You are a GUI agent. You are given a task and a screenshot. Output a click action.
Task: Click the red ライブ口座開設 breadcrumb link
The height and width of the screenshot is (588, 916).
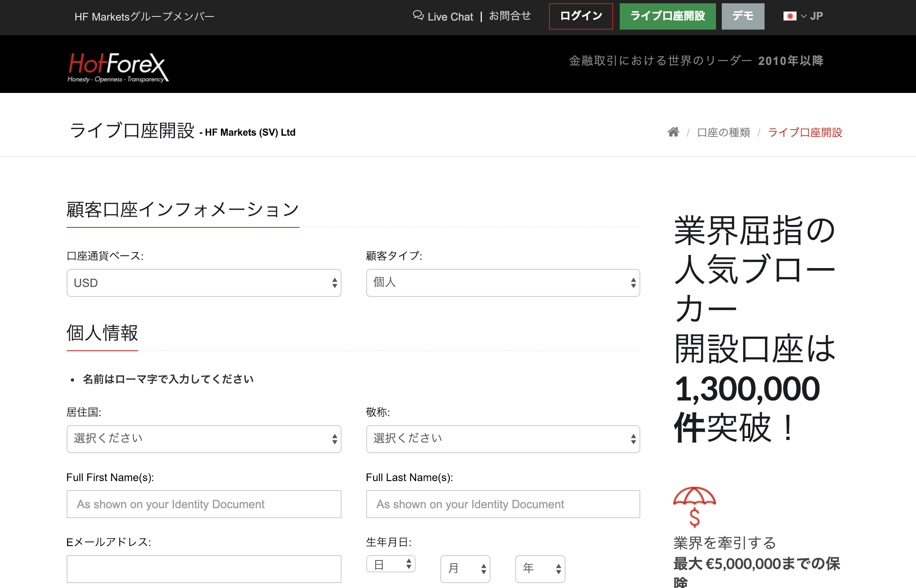pyautogui.click(x=805, y=132)
